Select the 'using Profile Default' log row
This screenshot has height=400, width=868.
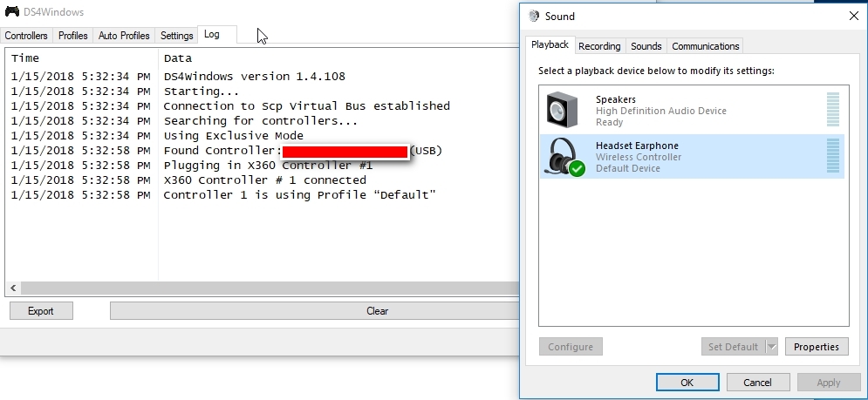[263, 195]
